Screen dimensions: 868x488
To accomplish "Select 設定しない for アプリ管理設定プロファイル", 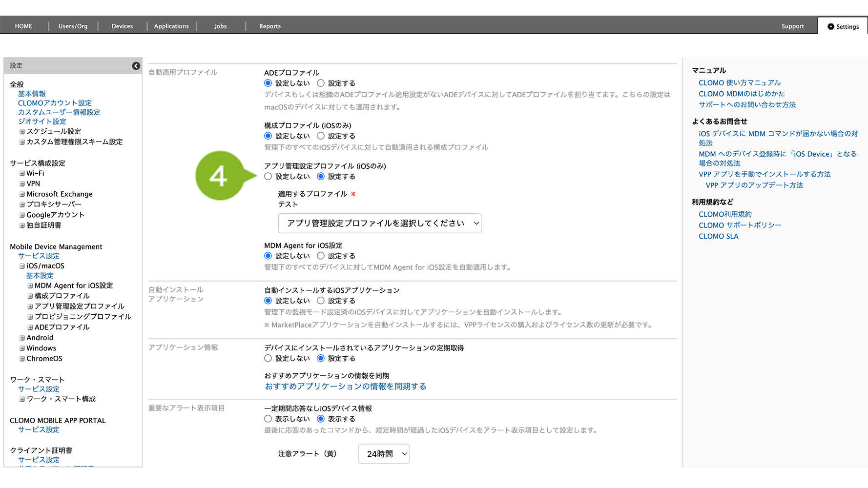I will coord(268,177).
